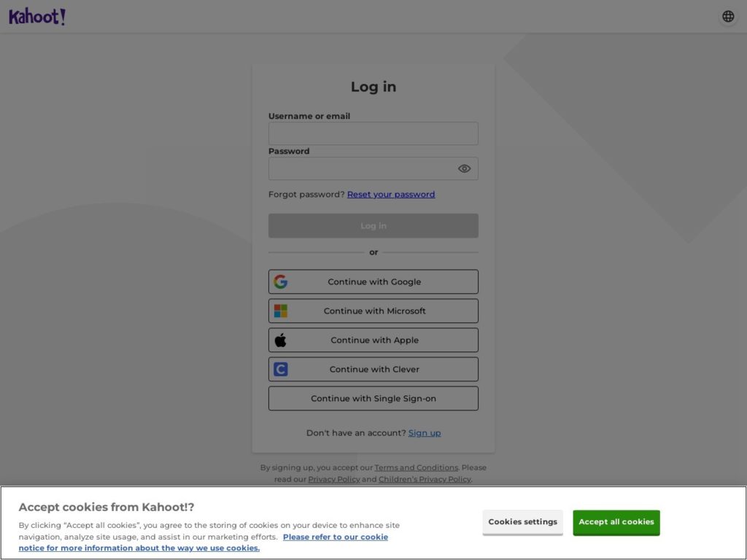Click the Kahoot! logo
This screenshot has width=747, height=560.
point(36,16)
